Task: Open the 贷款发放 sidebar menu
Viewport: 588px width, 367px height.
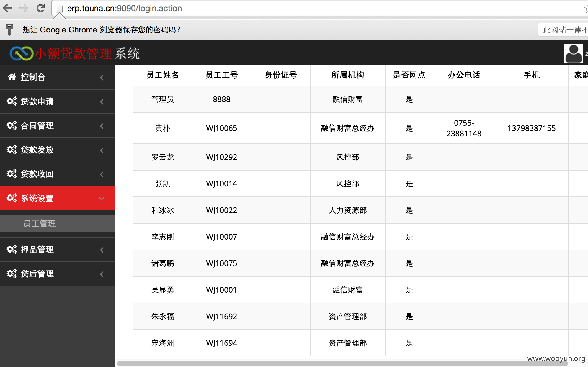Action: point(58,150)
